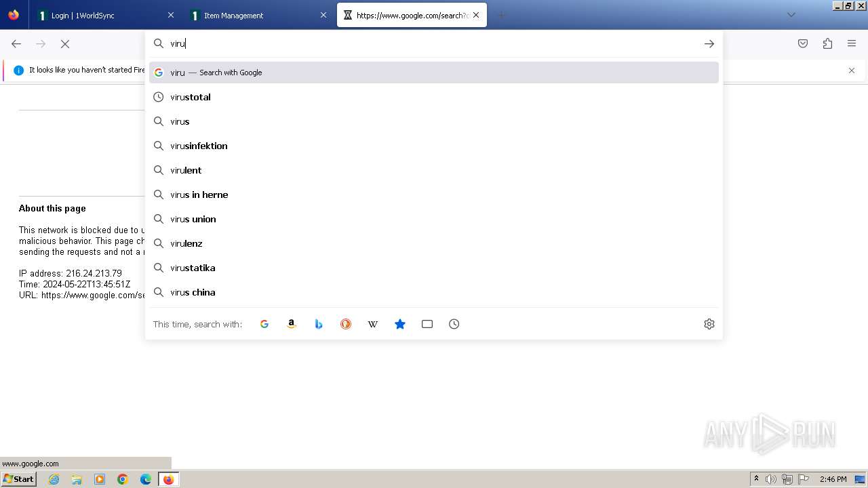Open a new tab with plus button
The image size is (868, 488).
pos(502,15)
